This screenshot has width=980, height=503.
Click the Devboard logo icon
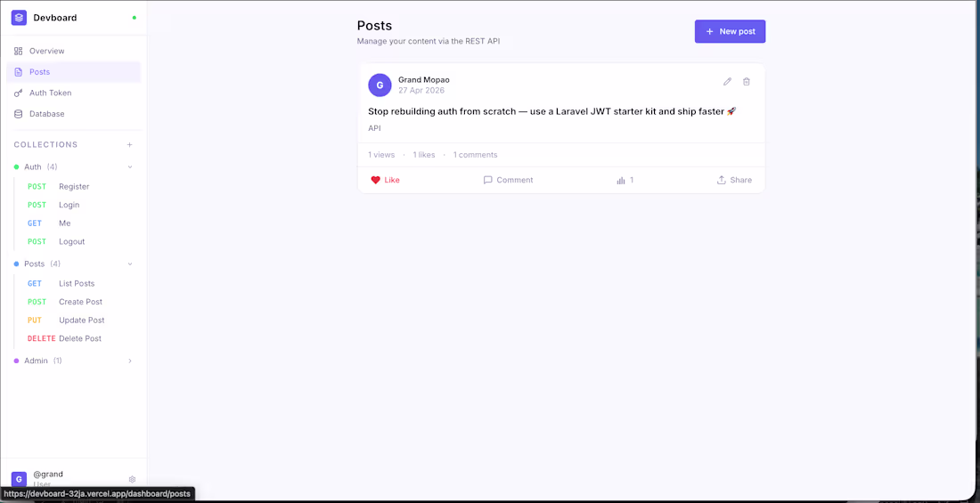tap(19, 18)
